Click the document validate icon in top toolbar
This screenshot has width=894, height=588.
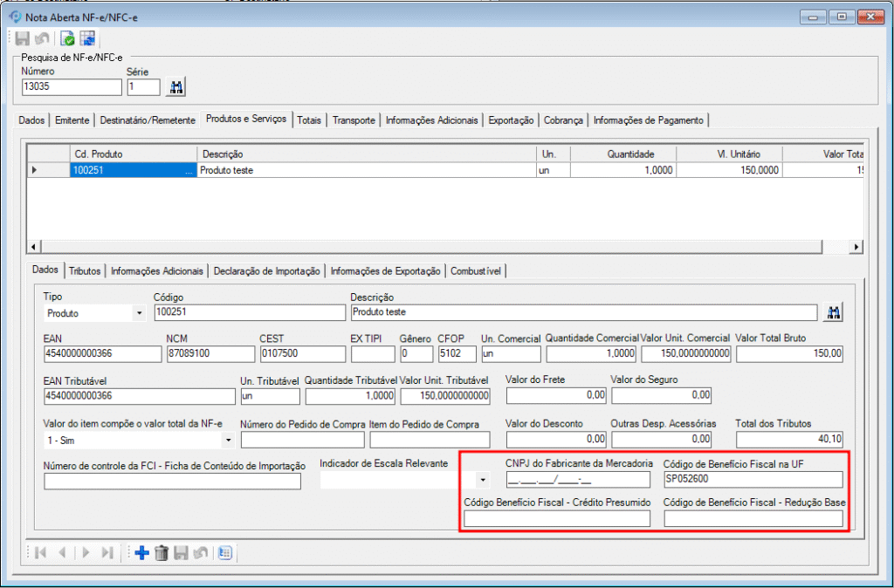coord(67,38)
